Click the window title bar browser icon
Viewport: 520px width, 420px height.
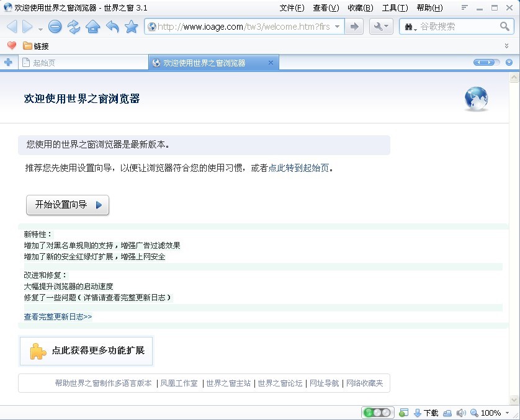coord(7,7)
